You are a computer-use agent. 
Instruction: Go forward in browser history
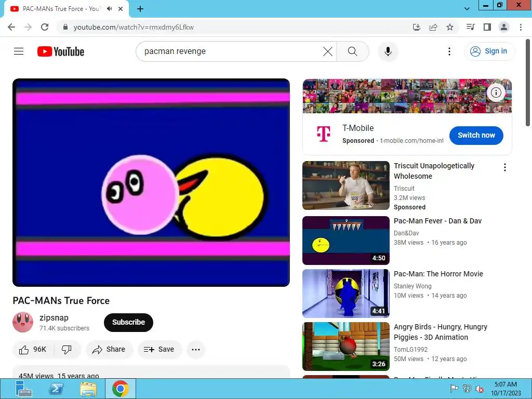point(28,27)
